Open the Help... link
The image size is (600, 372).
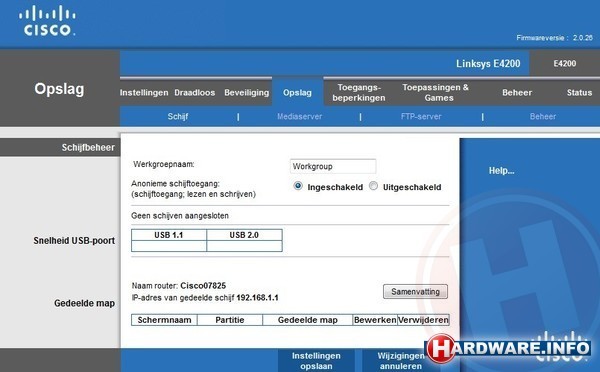coord(501,171)
